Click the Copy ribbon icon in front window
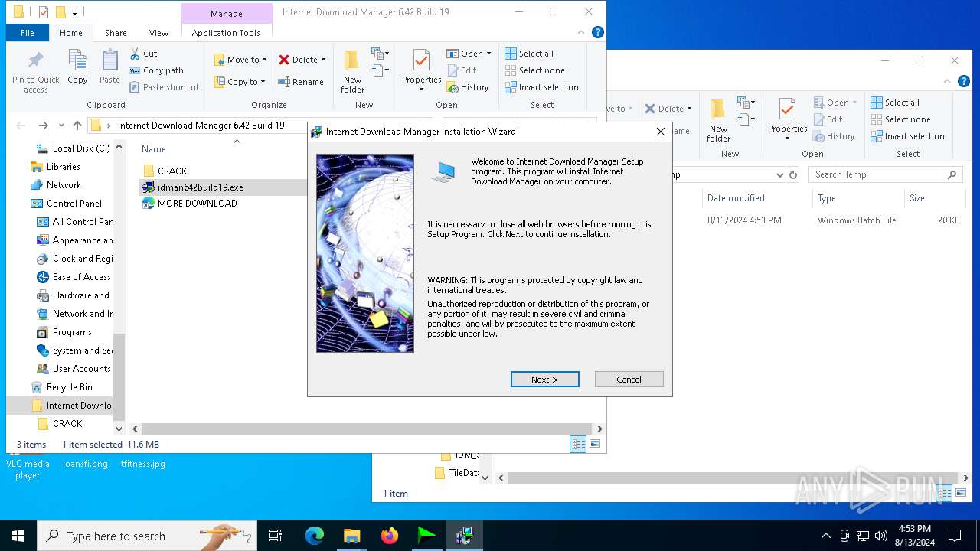The image size is (980, 551). (77, 67)
